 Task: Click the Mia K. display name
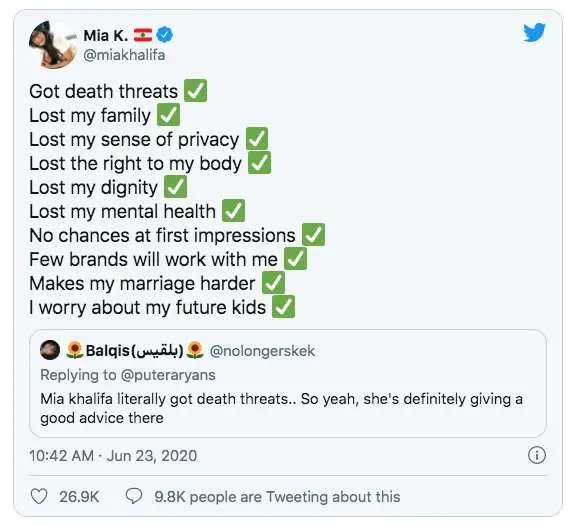(106, 35)
